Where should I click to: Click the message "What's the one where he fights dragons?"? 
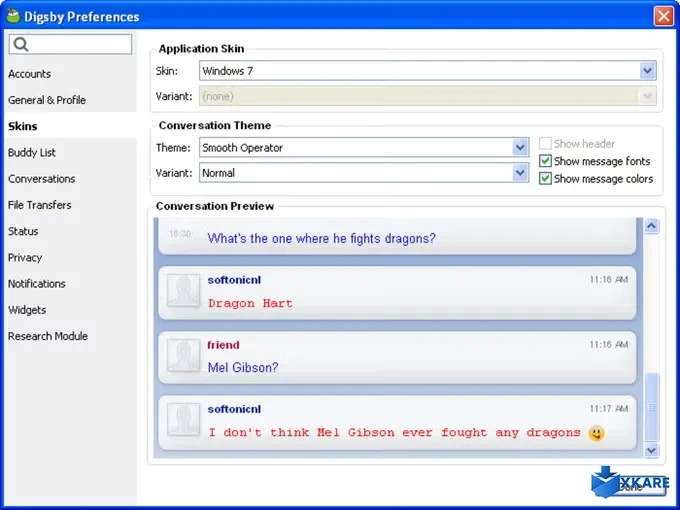tap(321, 239)
